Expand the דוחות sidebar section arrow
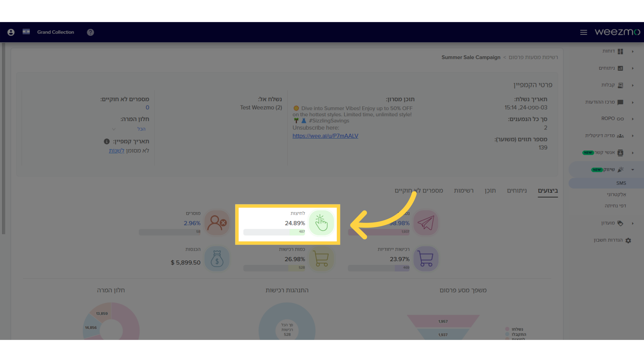 click(633, 52)
